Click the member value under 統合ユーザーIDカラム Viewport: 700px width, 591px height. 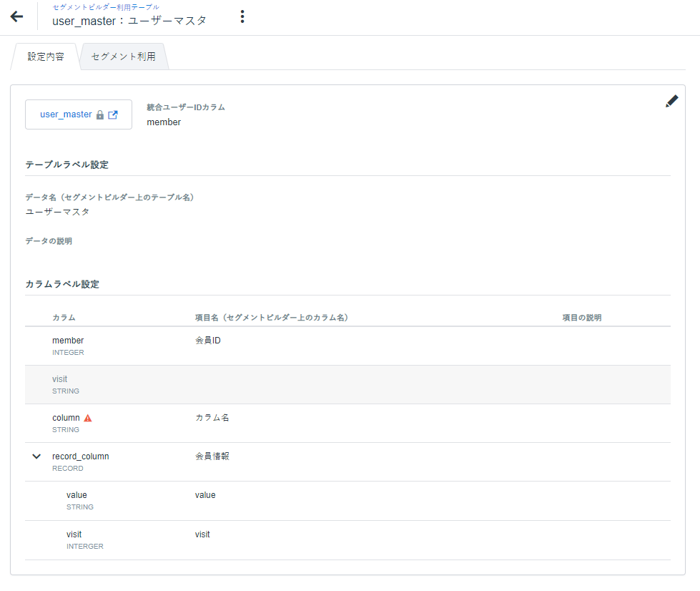coord(164,122)
